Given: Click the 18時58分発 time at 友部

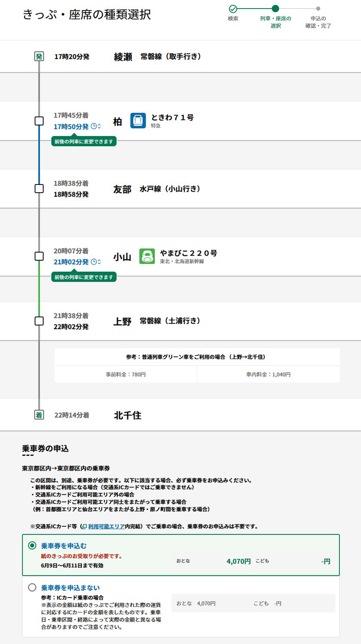Looking at the screenshot, I should 71,194.
